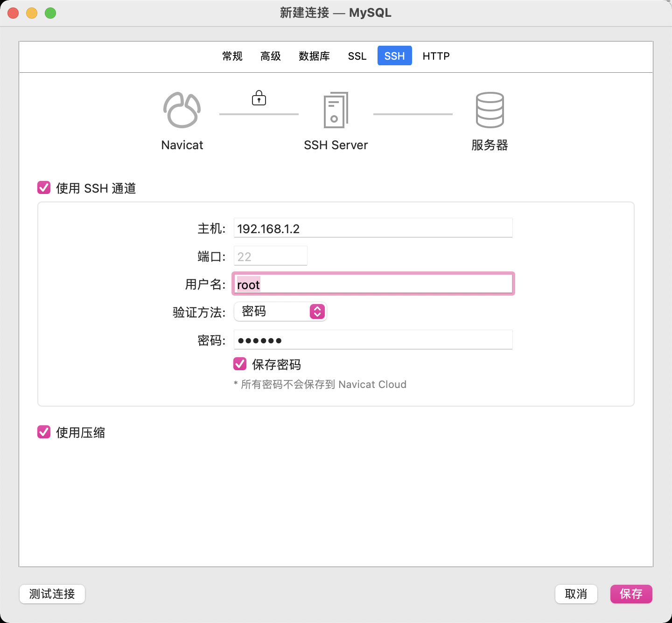Open the 验证方法 dropdown
672x623 pixels.
[280, 311]
